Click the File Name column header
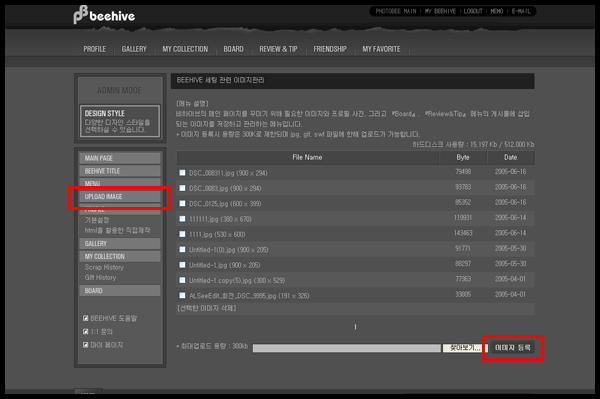The image size is (600, 399). point(307,157)
